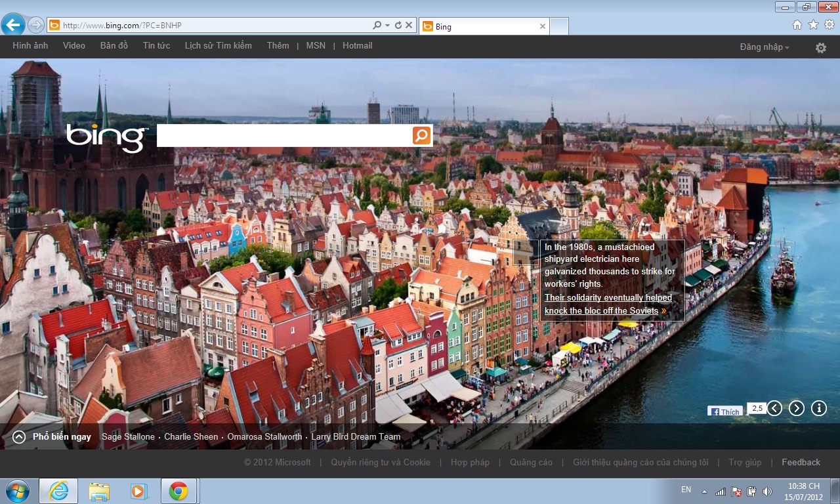
Task: Open trending Omarosa Stallworth
Action: pos(264,437)
